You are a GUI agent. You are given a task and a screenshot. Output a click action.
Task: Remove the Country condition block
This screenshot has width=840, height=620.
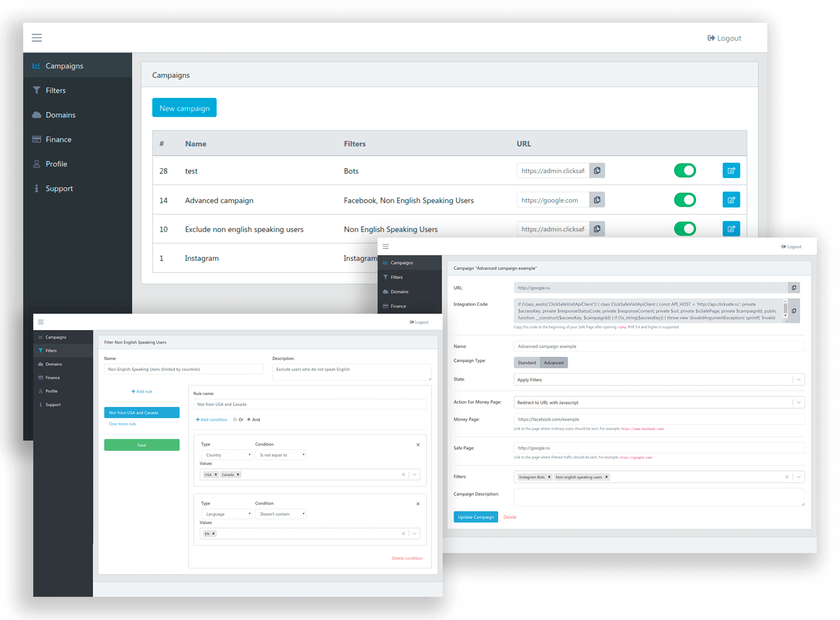tap(418, 445)
